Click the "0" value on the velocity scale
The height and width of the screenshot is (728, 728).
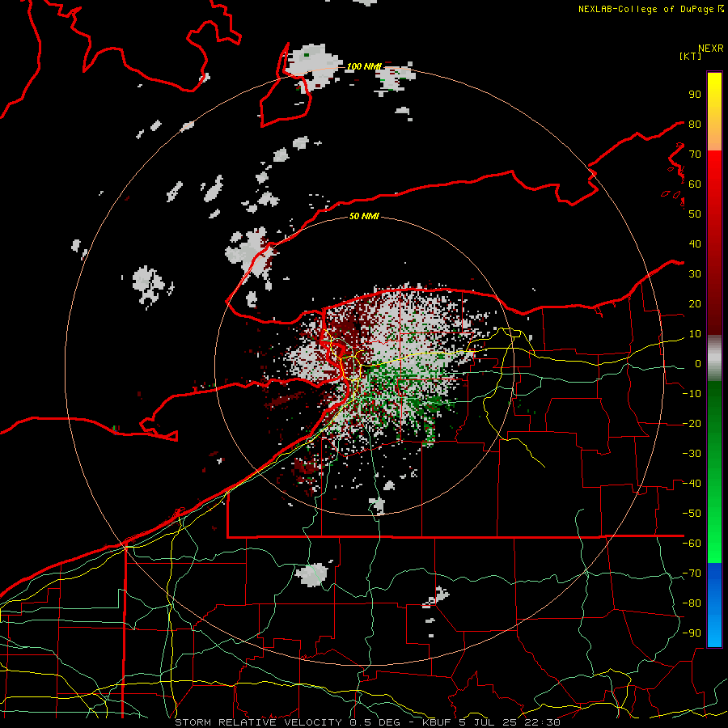point(698,363)
